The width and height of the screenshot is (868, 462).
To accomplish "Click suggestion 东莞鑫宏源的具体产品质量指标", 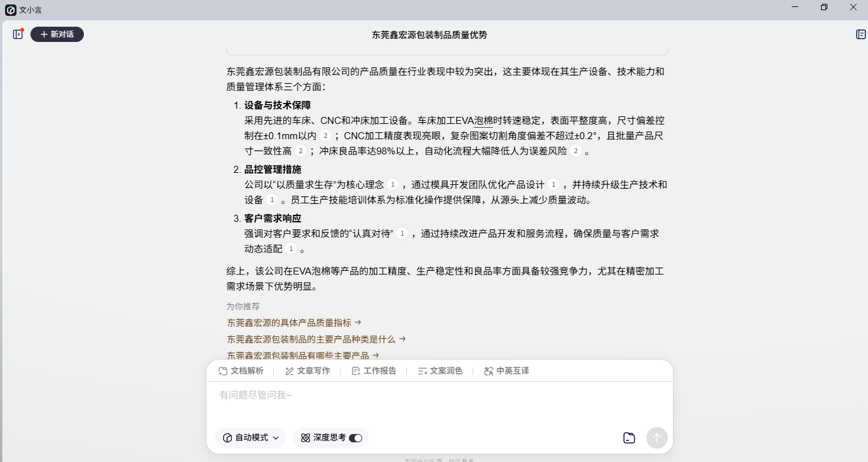I will pyautogui.click(x=294, y=323).
